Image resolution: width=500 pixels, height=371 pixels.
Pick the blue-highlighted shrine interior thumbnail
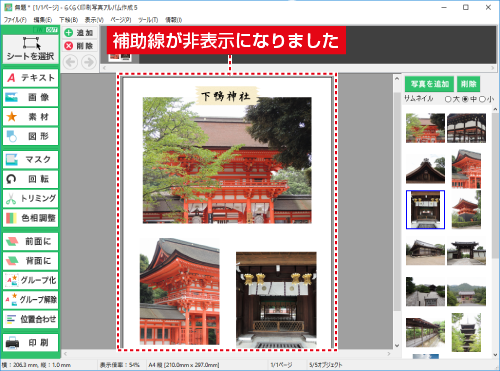tap(425, 210)
